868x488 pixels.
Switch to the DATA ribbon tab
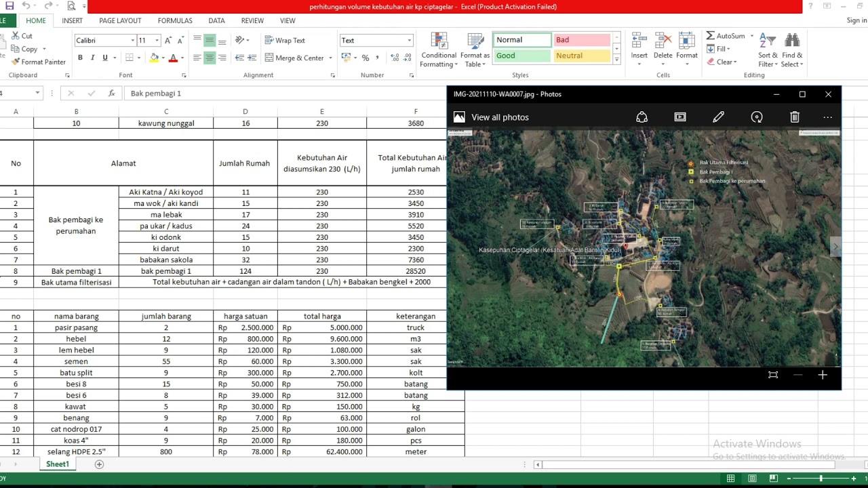[x=217, y=21]
